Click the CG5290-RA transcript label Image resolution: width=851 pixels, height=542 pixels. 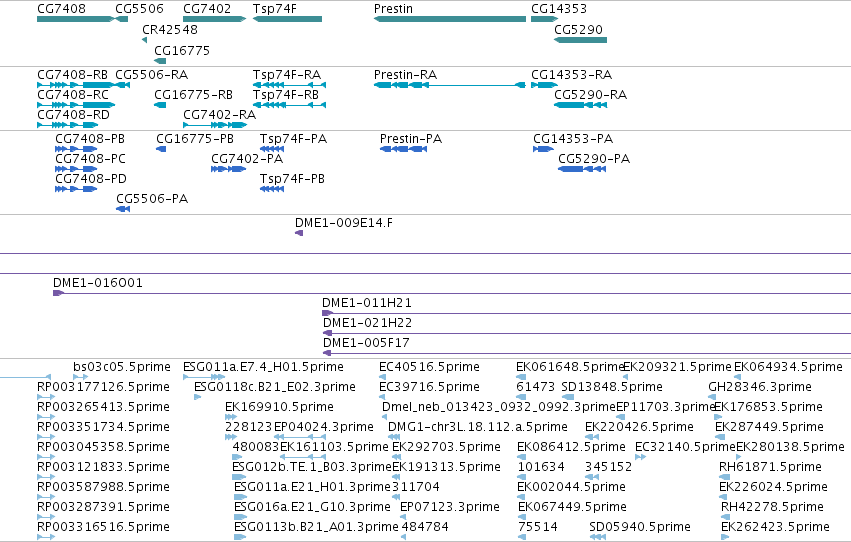click(590, 95)
